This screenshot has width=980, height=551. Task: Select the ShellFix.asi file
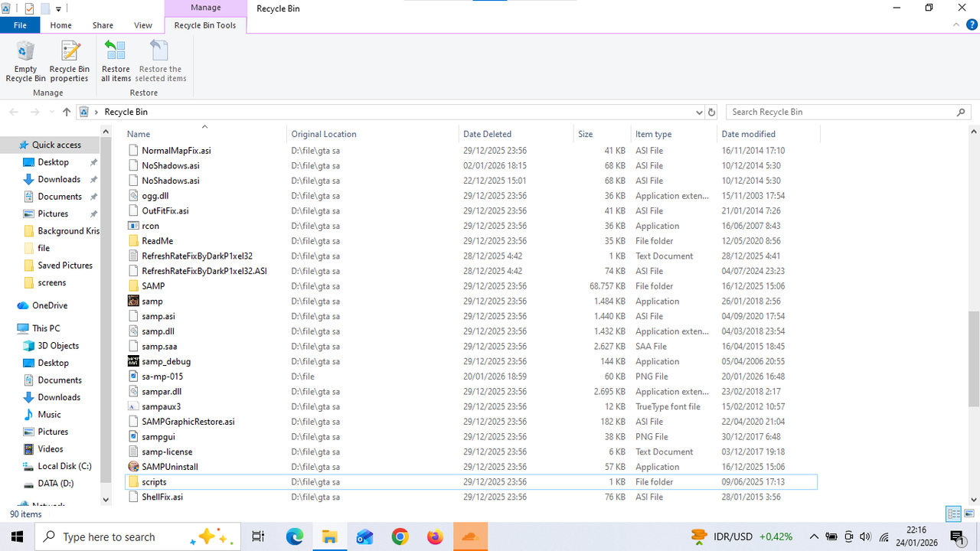coord(162,497)
